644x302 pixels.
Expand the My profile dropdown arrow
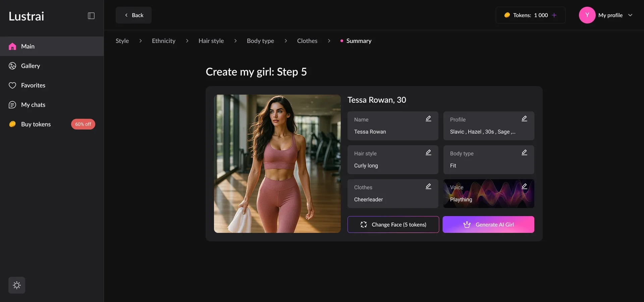pyautogui.click(x=630, y=15)
